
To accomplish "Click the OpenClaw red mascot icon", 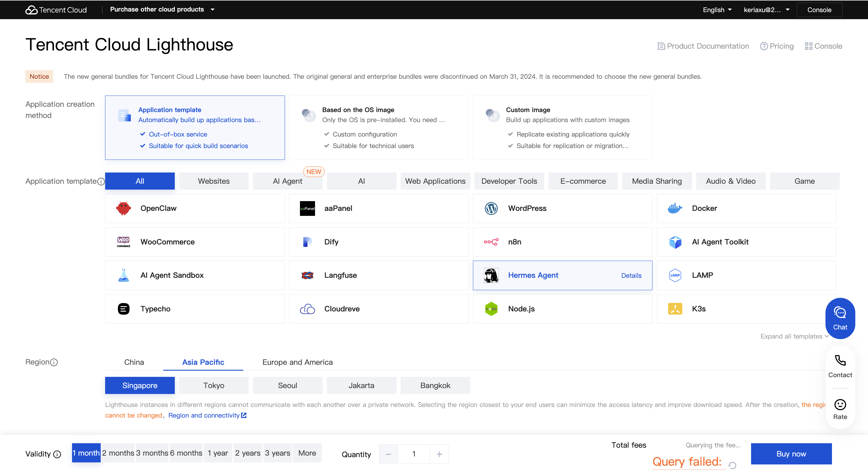I will coord(123,208).
